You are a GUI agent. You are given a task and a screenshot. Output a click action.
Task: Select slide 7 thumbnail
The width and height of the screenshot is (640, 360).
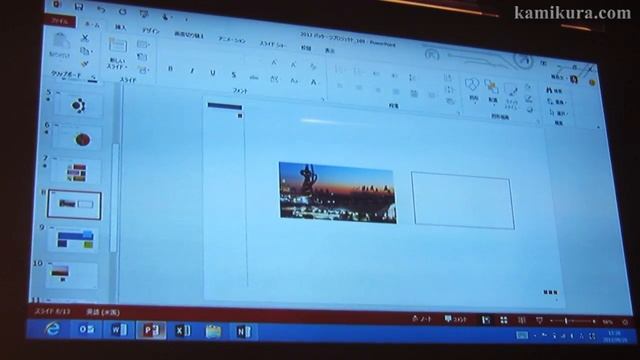point(76,172)
